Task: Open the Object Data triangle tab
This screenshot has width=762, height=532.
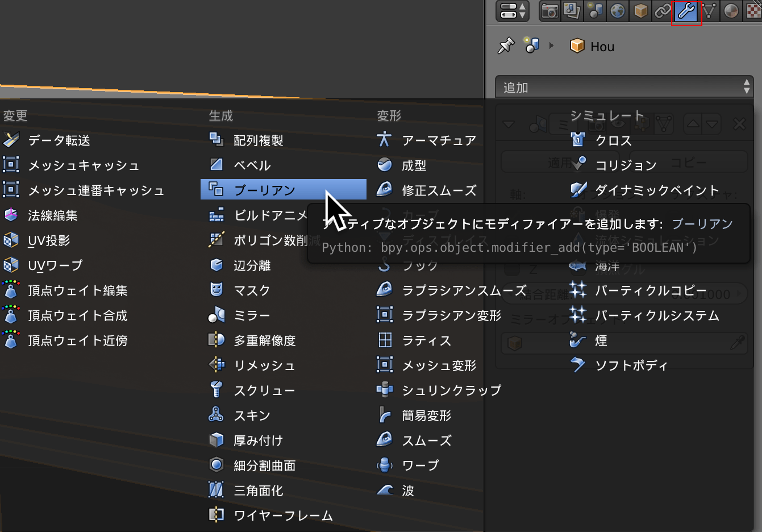Action: [x=709, y=11]
